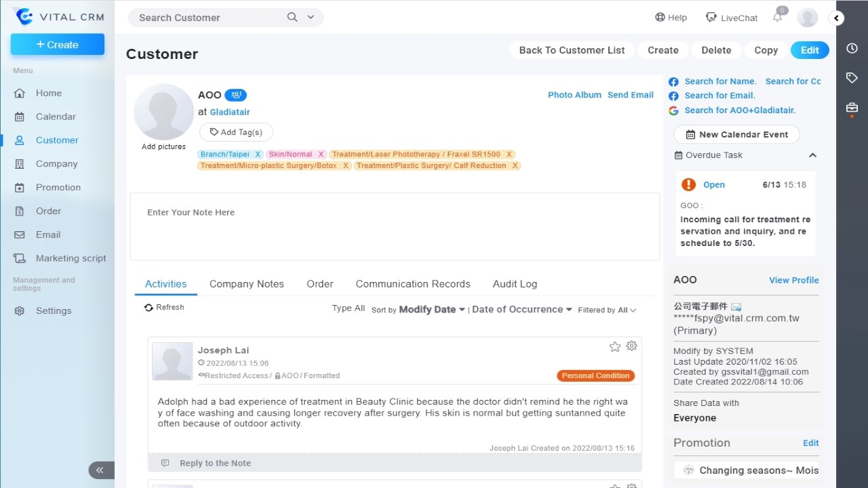The image size is (868, 488).
Task: Click the blue group badge next to AOO
Action: 235,95
